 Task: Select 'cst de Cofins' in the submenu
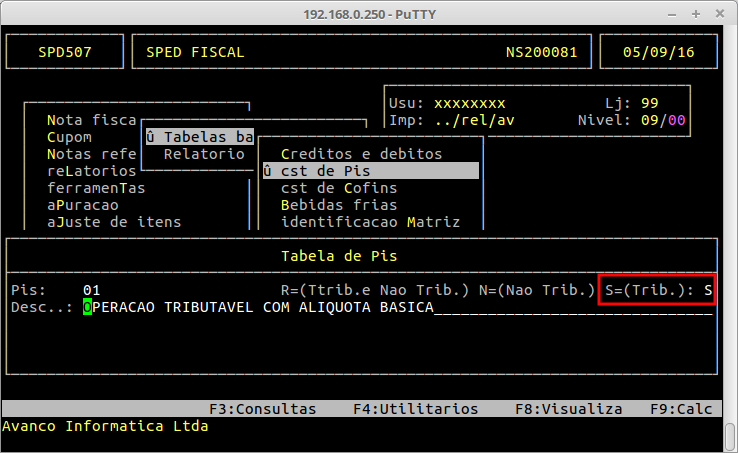[339, 188]
